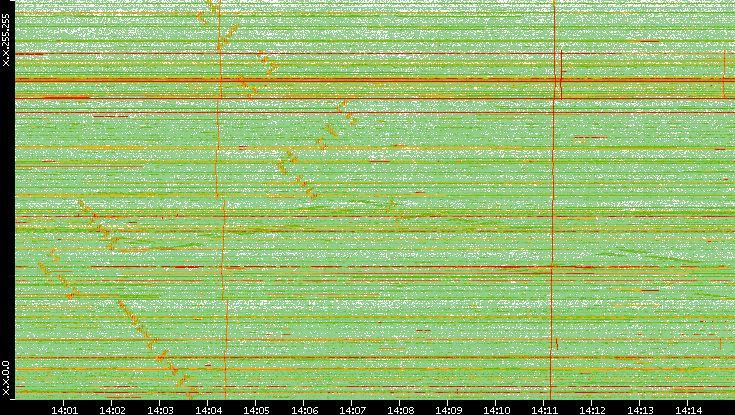Click the 14:12 time axis label
The image size is (735, 415).
pos(592,410)
